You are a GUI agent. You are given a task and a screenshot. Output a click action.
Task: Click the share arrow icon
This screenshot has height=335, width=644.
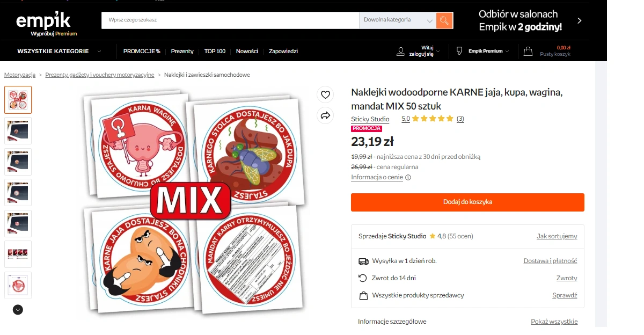[x=325, y=115]
